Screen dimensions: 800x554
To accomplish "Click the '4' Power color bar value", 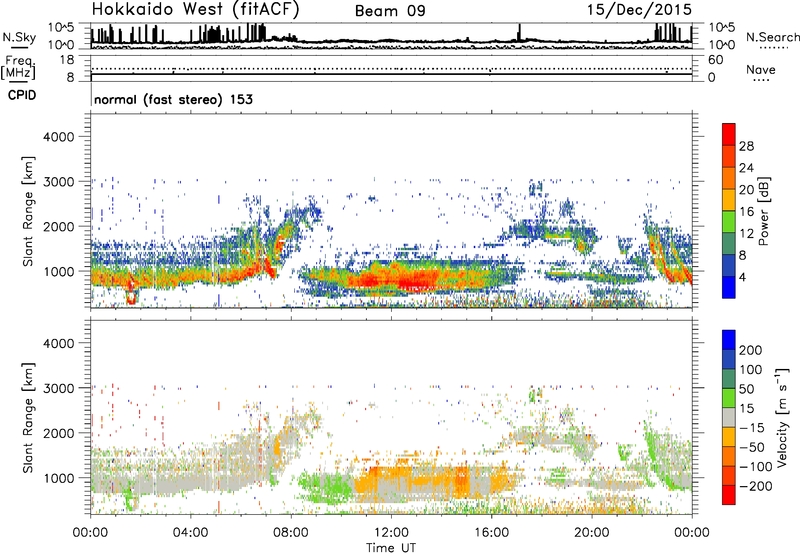I will (x=742, y=278).
